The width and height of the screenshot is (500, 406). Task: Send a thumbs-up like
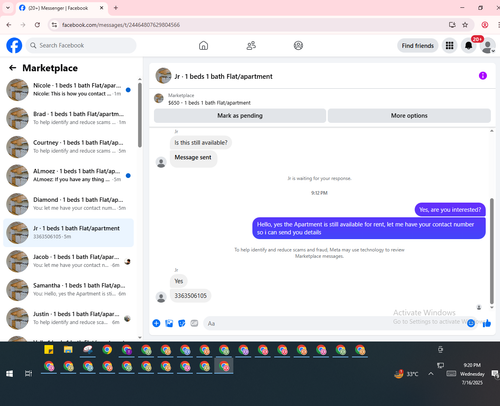click(487, 323)
